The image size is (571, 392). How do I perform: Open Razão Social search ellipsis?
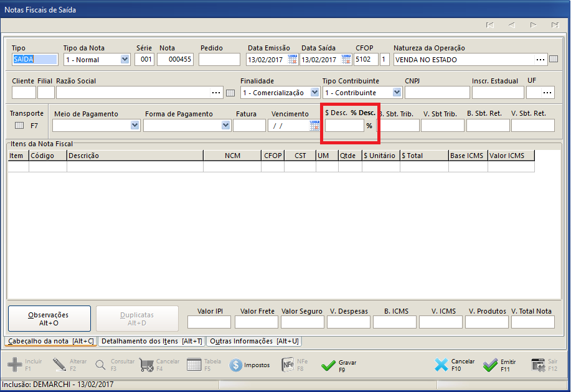tap(216, 93)
